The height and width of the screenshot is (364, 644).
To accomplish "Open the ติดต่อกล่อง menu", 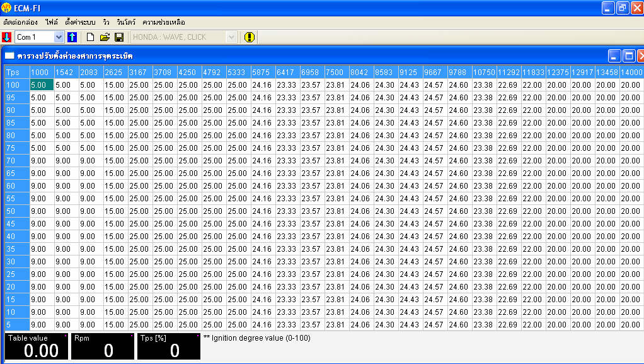I will coord(21,22).
